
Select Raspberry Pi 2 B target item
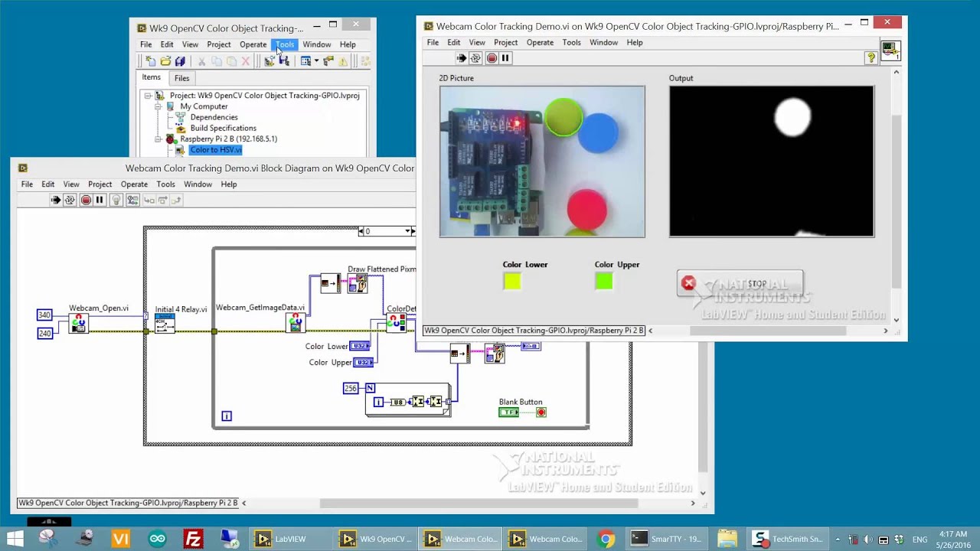228,139
